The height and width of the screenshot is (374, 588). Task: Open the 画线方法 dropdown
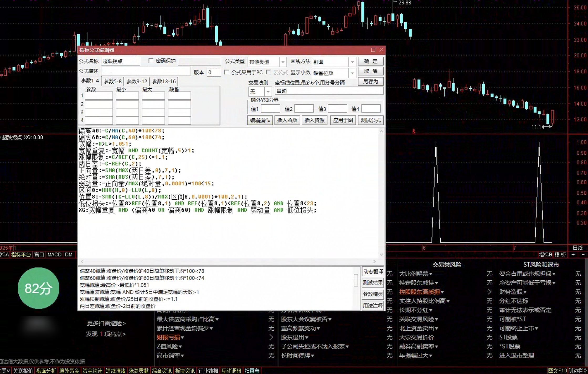(352, 62)
